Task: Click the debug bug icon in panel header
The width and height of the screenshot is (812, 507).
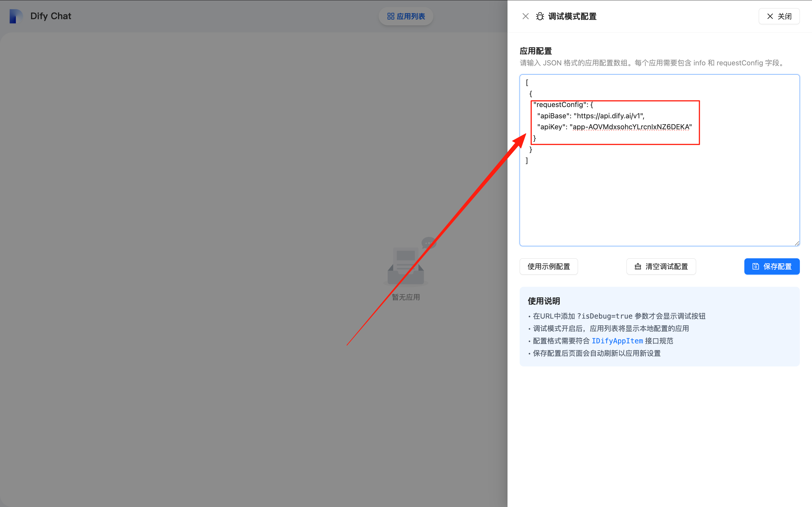Action: pos(540,16)
